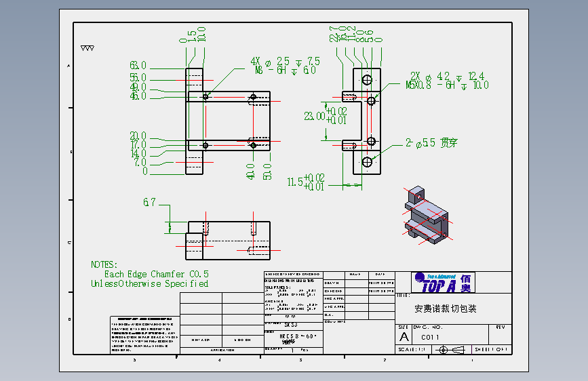Click the 14.0 ordinate dimension

tap(138, 154)
